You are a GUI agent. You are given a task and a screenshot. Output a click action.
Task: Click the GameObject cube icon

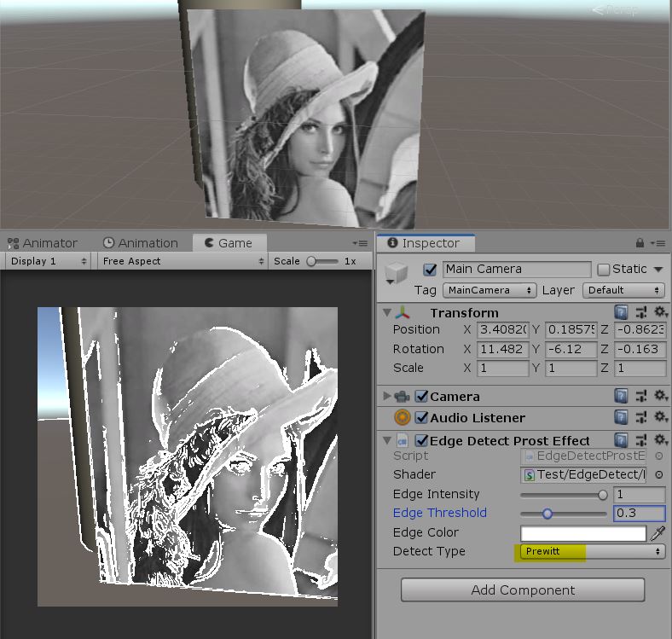[x=396, y=272]
